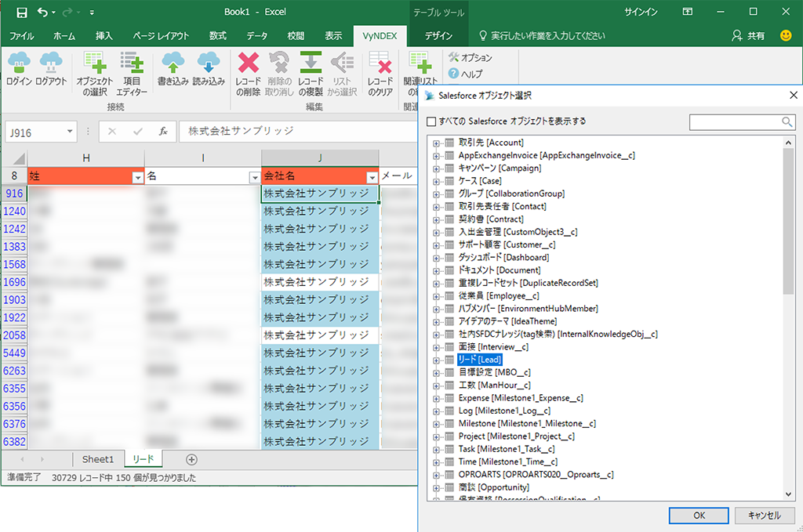
Task: Open the 姓 column filter dropdown
Action: point(138,177)
